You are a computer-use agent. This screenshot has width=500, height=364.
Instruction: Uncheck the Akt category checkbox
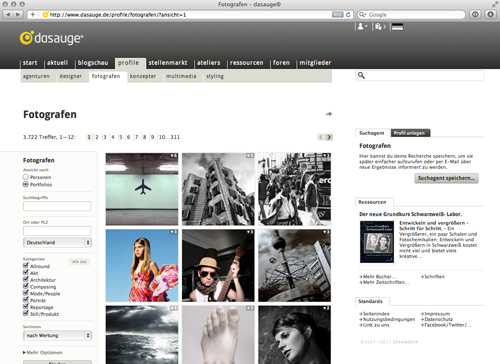click(26, 272)
